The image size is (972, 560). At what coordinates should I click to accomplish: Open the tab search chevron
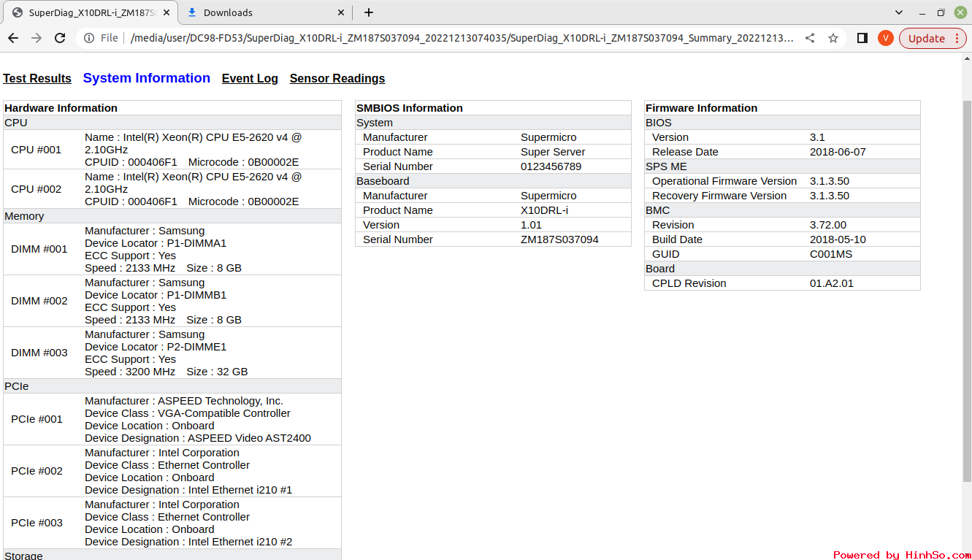coord(899,12)
